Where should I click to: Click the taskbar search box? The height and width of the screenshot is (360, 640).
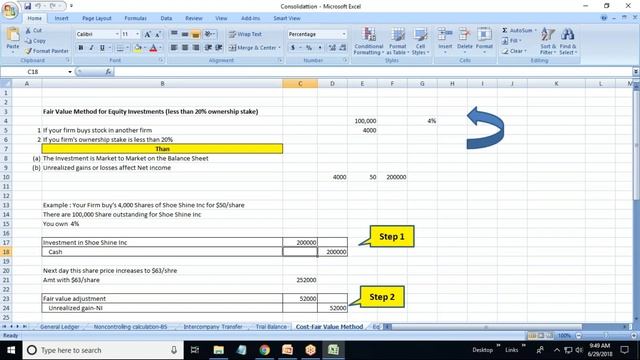[x=103, y=350]
